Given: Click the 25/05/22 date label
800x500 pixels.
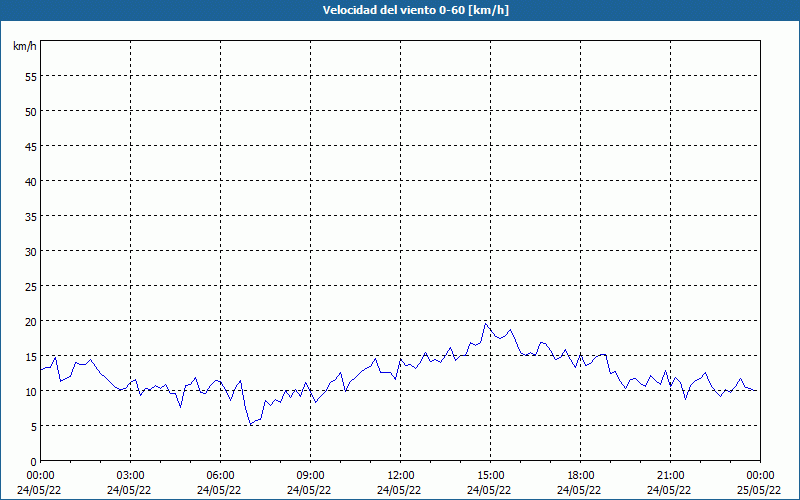Looking at the screenshot, I should pos(759,490).
